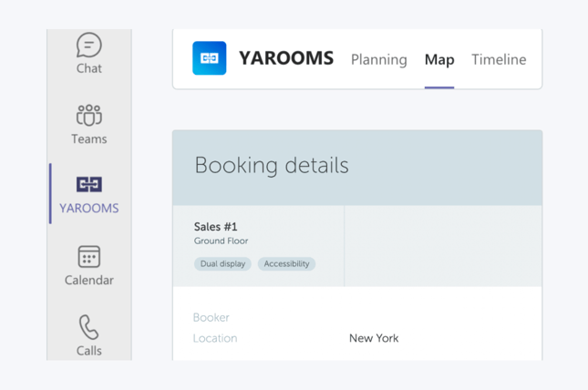Click the Booking details heading
Image resolution: width=588 pixels, height=390 pixels.
(272, 165)
